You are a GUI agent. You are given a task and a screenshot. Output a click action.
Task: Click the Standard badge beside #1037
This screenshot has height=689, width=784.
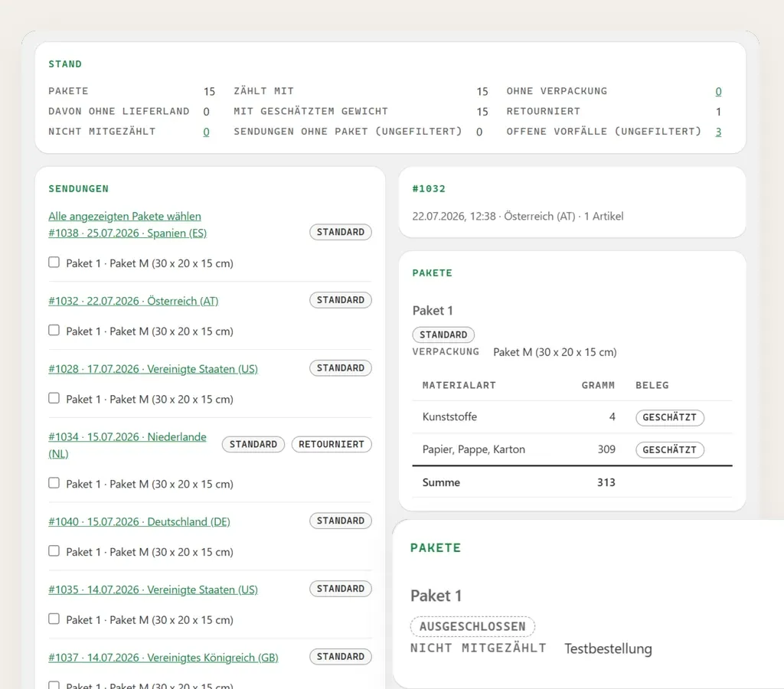pyautogui.click(x=341, y=657)
